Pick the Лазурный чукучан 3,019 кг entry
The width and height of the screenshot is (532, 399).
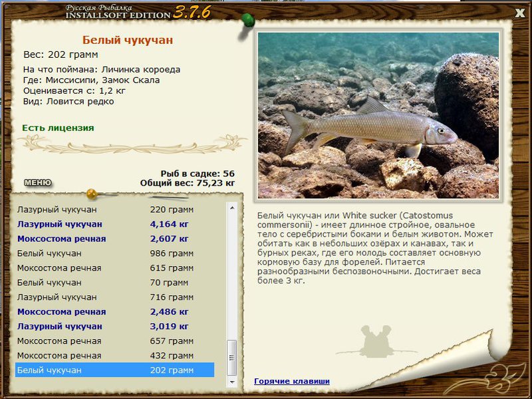point(114,327)
